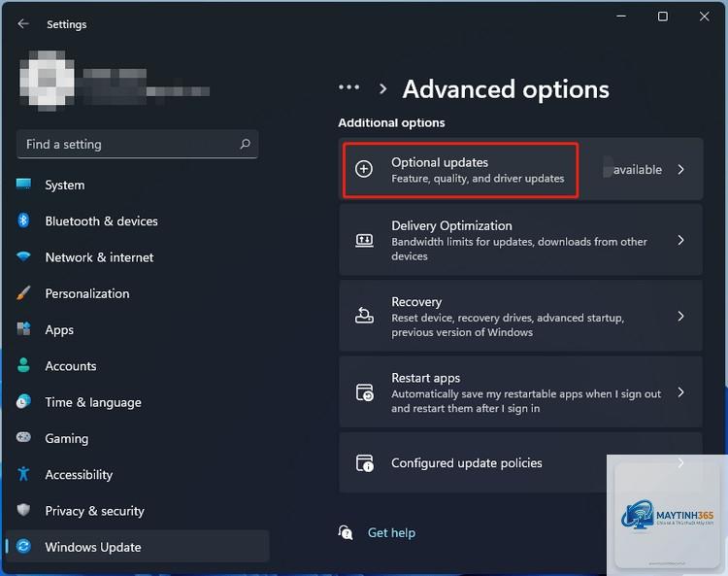Click the Restart apps icon

click(x=364, y=392)
